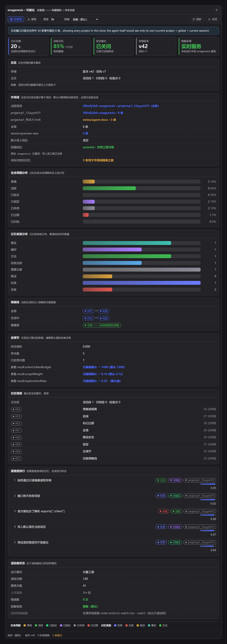Click the 已锁定 lifecycle purple bar
The height and width of the screenshot is (644, 227).
tap(89, 201)
